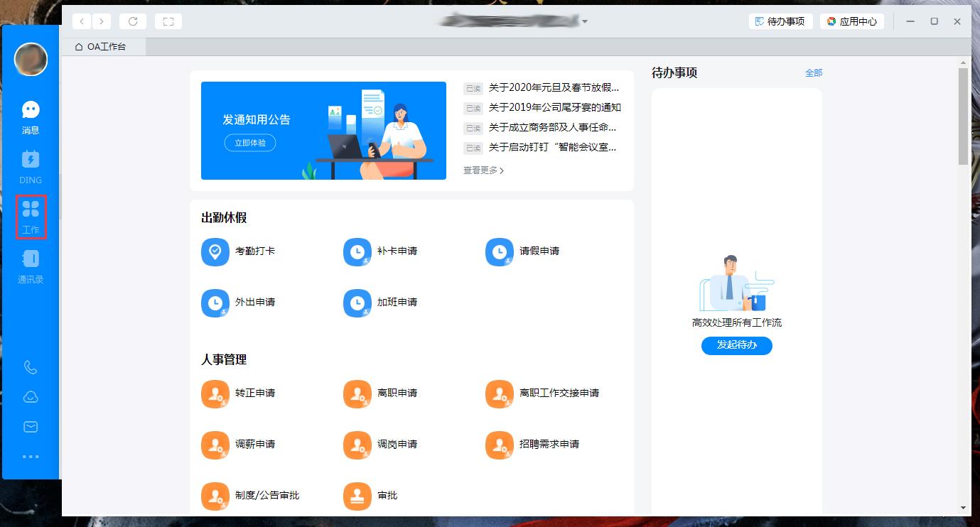Open the 通讯录 contacts sidebar icon

[x=30, y=265]
